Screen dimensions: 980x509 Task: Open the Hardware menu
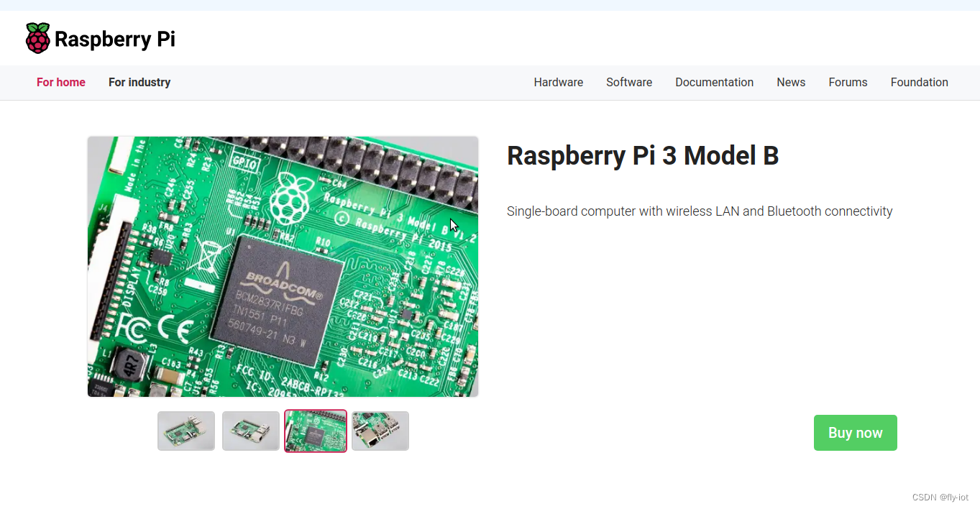pos(559,83)
